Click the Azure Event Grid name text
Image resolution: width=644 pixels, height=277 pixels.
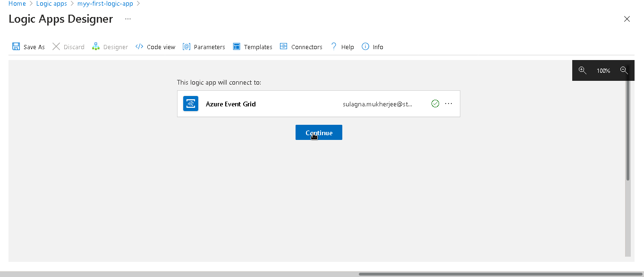(x=231, y=104)
